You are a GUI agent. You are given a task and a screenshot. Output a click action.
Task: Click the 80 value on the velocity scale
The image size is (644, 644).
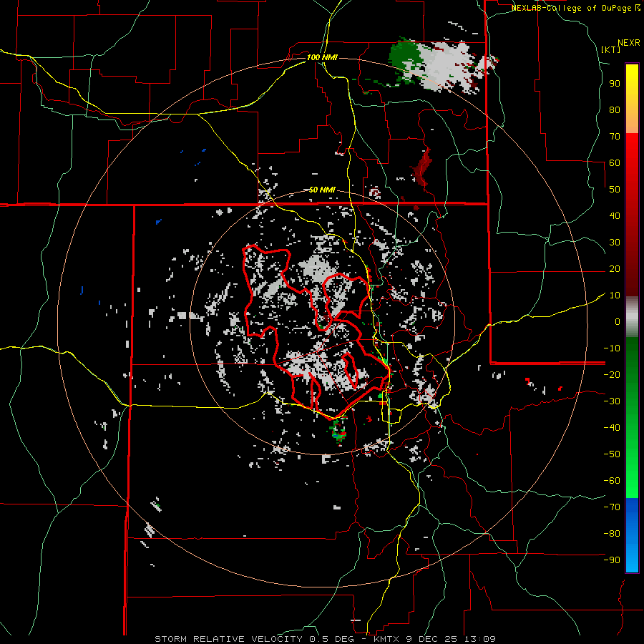(615, 110)
